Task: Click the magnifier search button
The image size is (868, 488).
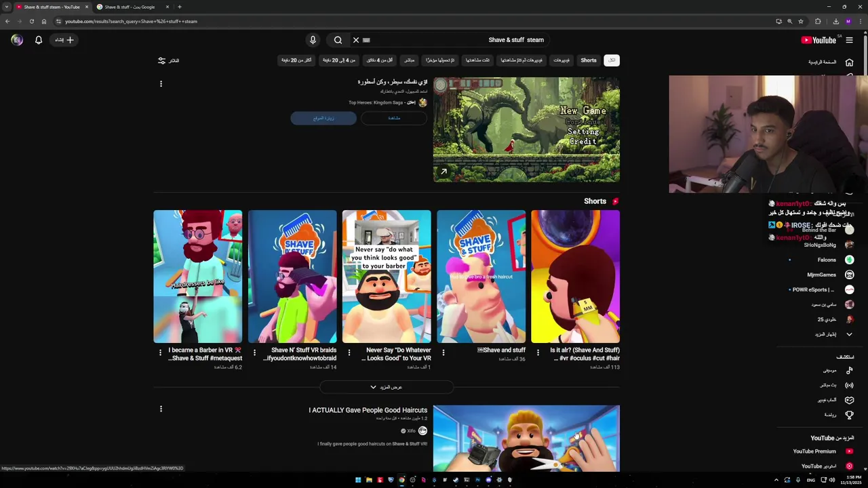Action: pos(338,40)
